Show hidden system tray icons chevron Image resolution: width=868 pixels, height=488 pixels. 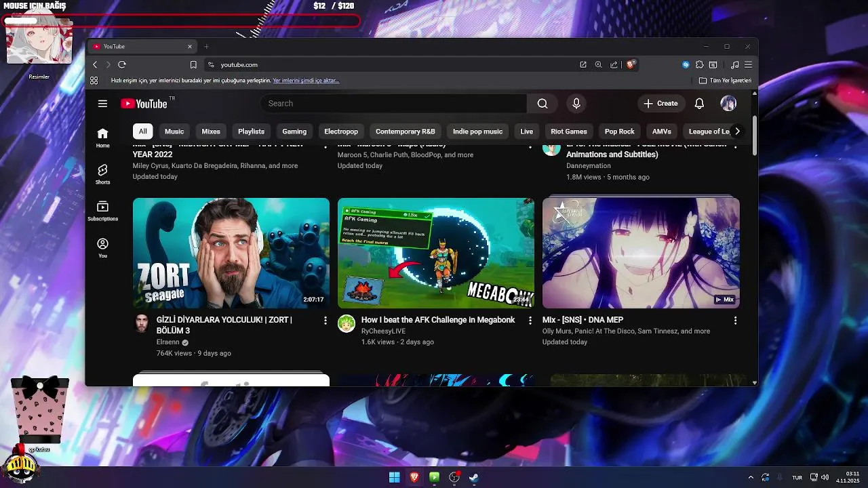tap(751, 477)
